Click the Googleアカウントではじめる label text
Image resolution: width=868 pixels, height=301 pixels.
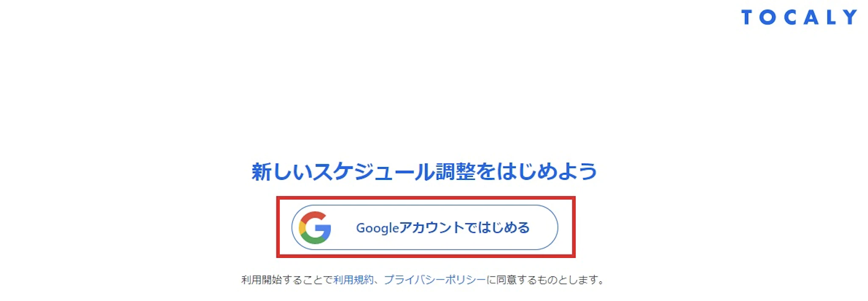(x=443, y=228)
